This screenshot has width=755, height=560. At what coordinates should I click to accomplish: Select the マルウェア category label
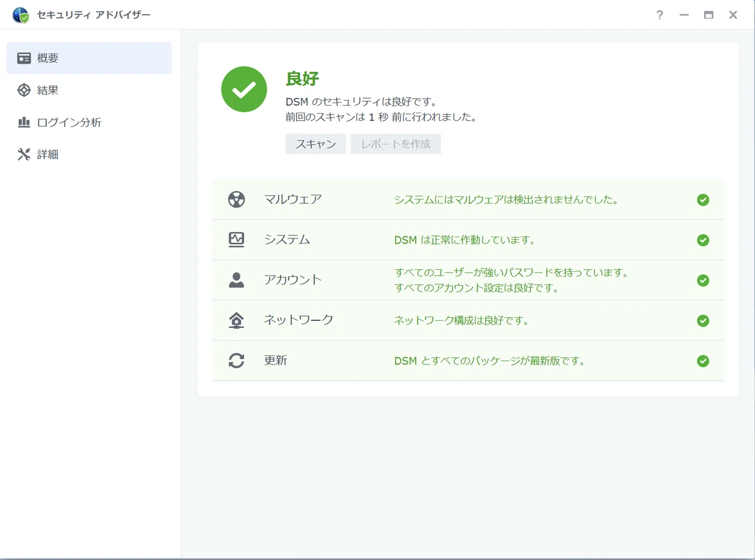tap(293, 199)
